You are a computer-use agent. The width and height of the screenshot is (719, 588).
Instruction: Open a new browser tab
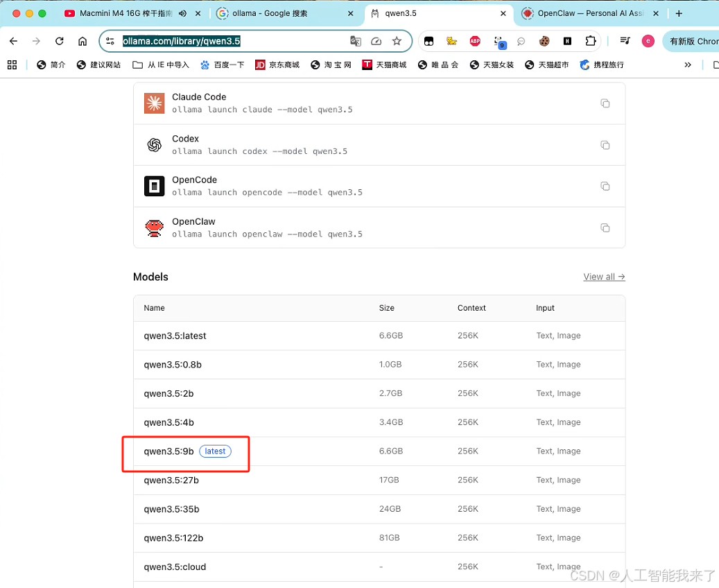pos(679,13)
